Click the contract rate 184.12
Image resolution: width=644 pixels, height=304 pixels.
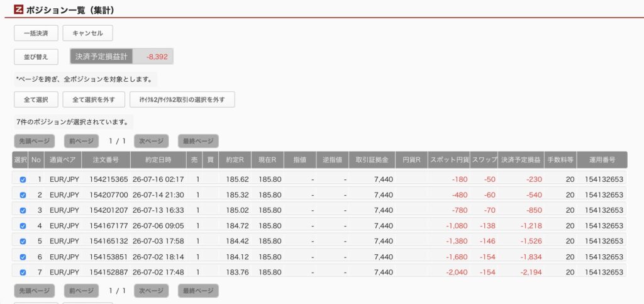[x=238, y=257]
